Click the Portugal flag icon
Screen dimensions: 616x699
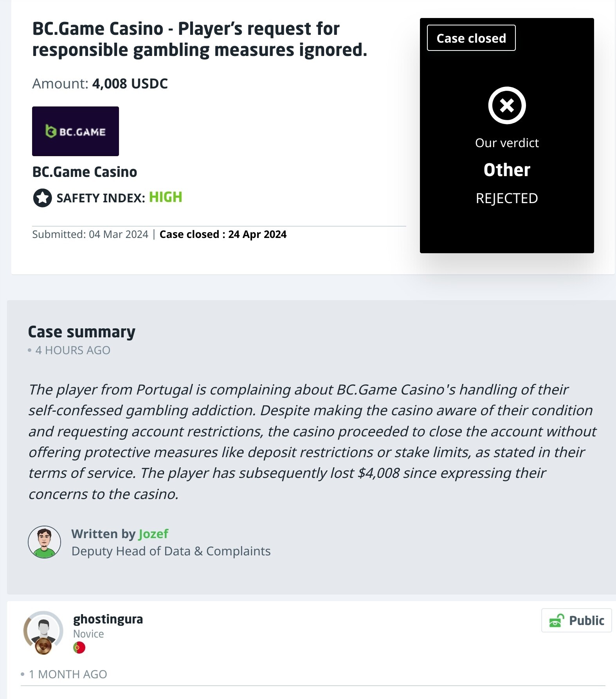coord(79,647)
